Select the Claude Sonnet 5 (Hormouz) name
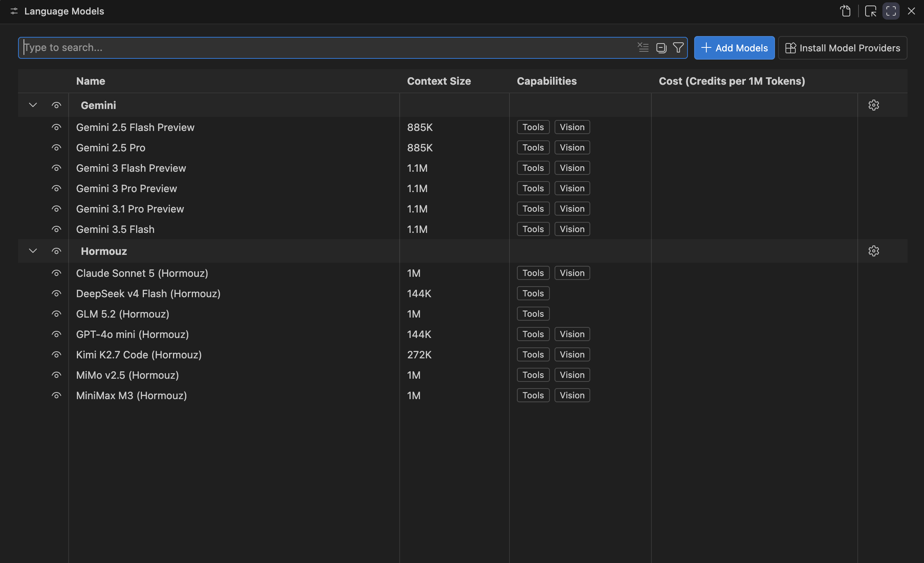Image resolution: width=924 pixels, height=563 pixels. pos(142,273)
